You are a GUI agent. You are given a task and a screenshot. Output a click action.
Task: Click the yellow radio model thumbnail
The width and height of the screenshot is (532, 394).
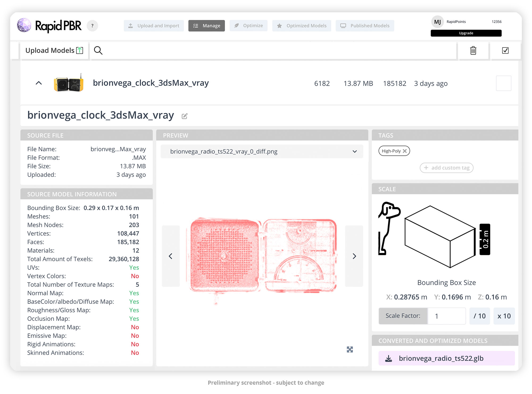pyautogui.click(x=69, y=83)
